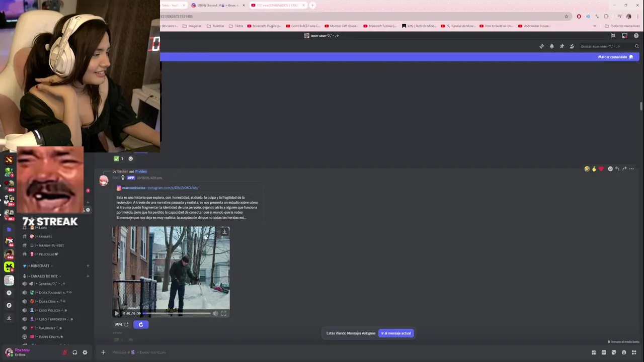Open the Threads icon in channel header
Viewport: 644px width, 362px height.
[541, 46]
